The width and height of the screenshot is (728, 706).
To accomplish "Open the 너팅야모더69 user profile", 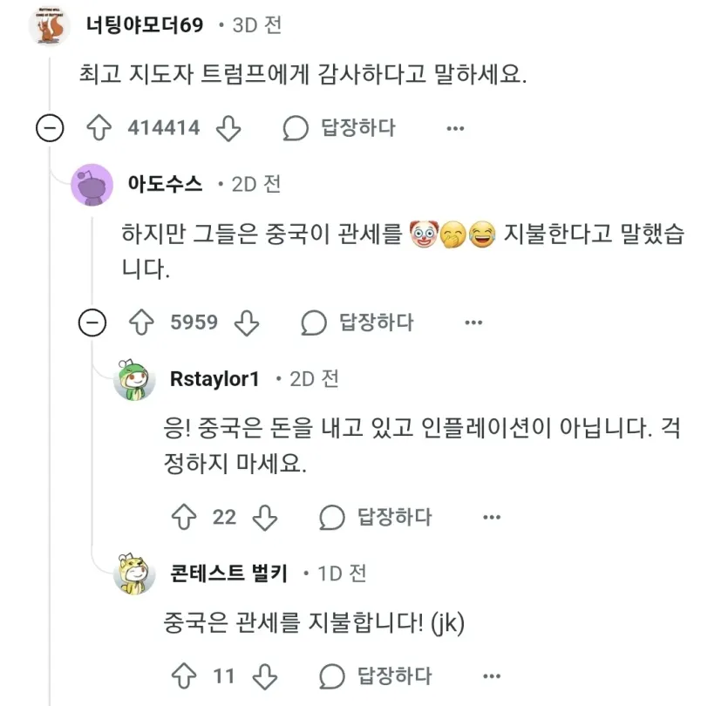I will pos(144,24).
